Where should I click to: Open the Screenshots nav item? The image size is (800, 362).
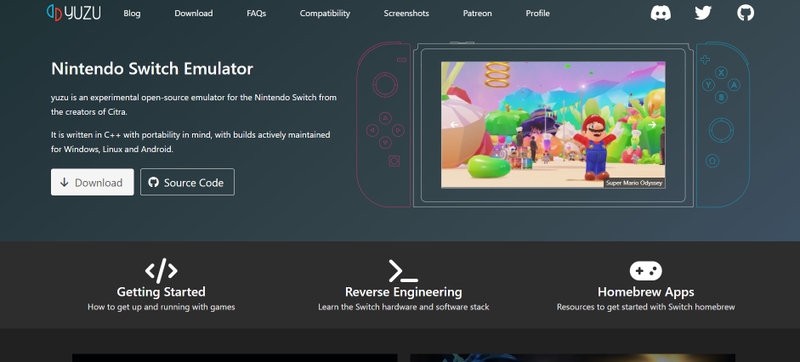click(x=406, y=14)
